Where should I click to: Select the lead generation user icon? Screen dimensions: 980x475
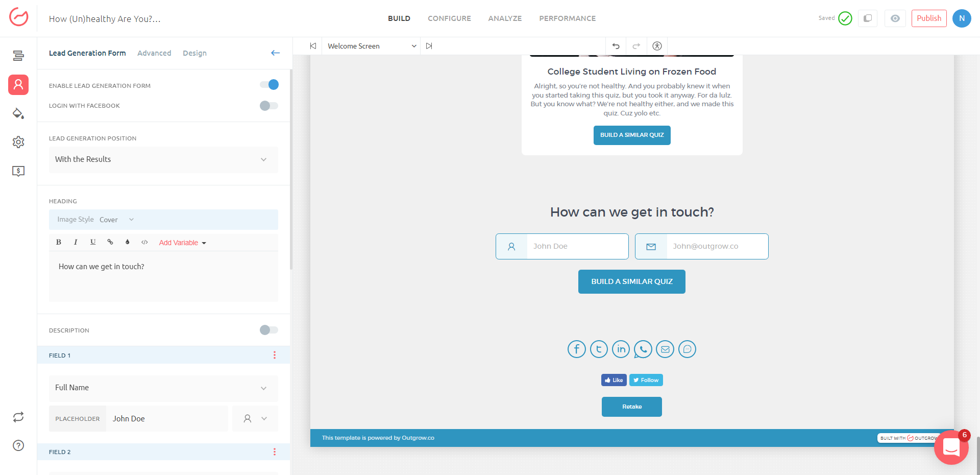tap(18, 84)
